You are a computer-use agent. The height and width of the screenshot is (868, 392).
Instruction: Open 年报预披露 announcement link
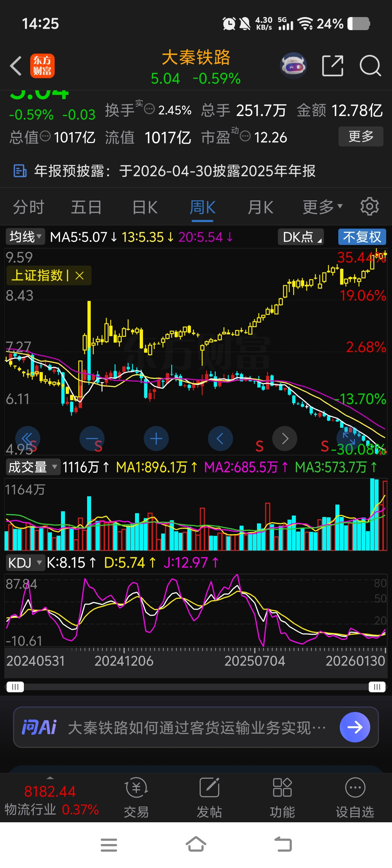(x=175, y=171)
